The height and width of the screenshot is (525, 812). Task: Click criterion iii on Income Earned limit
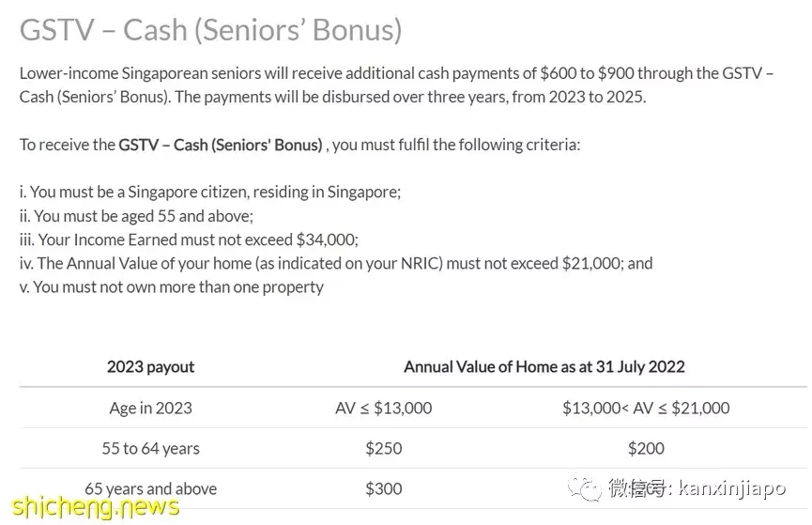(189, 239)
